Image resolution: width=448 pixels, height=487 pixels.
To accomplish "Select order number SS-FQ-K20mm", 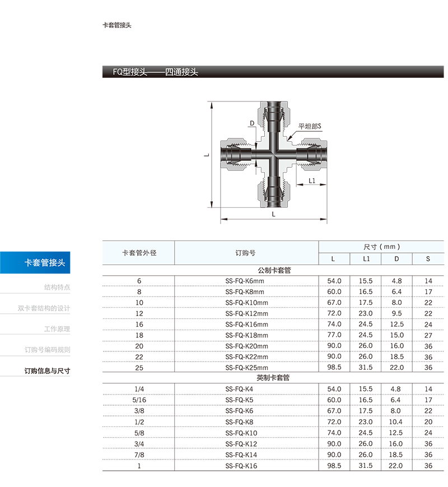I will 246,346.
